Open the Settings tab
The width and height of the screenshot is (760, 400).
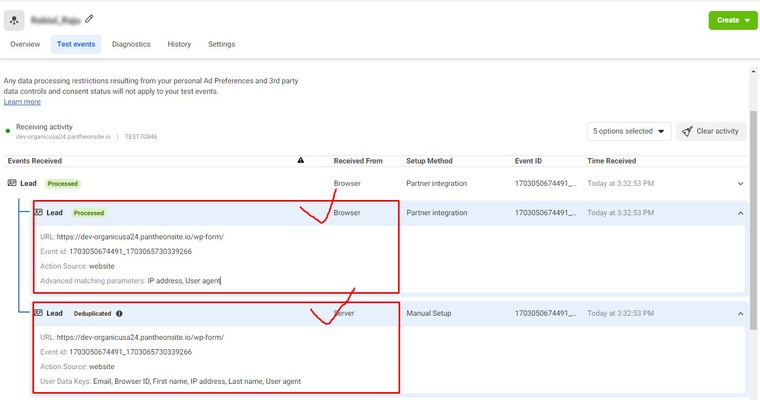coord(221,44)
